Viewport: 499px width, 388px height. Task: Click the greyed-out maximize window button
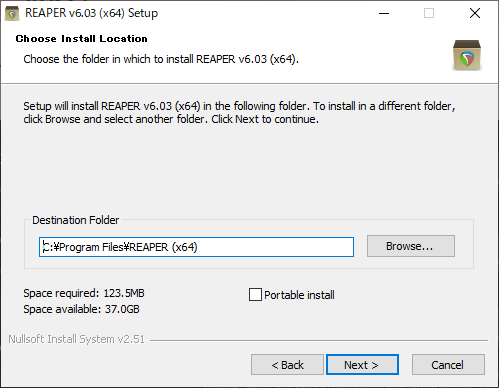[429, 13]
